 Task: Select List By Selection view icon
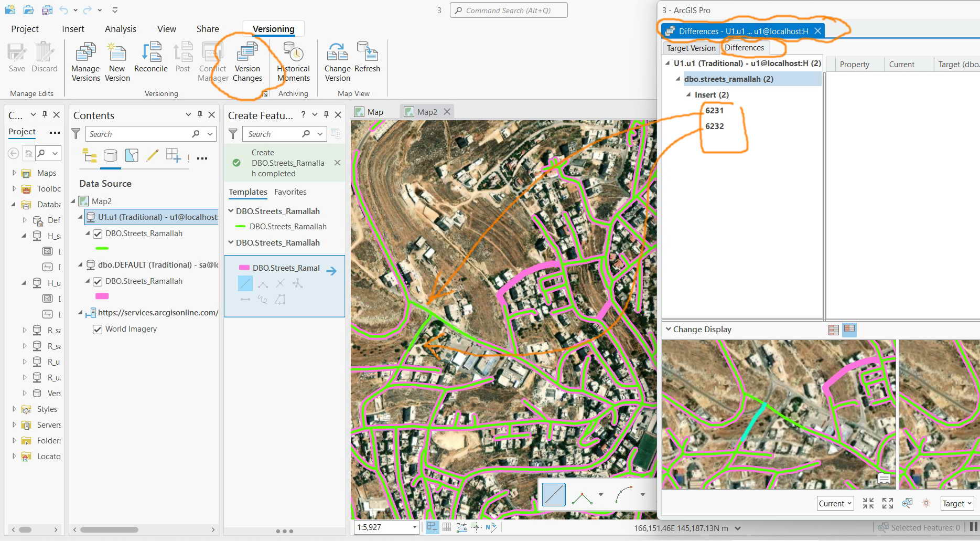click(x=132, y=155)
